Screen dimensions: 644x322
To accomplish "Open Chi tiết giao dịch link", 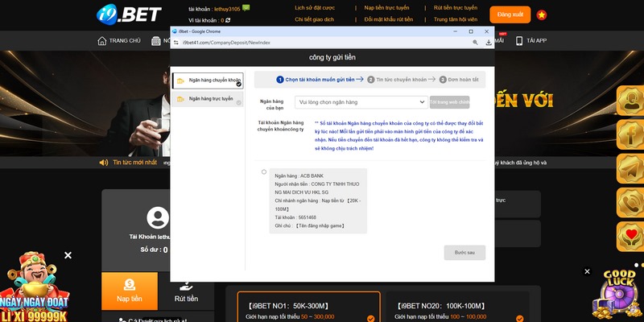I will 314,19.
